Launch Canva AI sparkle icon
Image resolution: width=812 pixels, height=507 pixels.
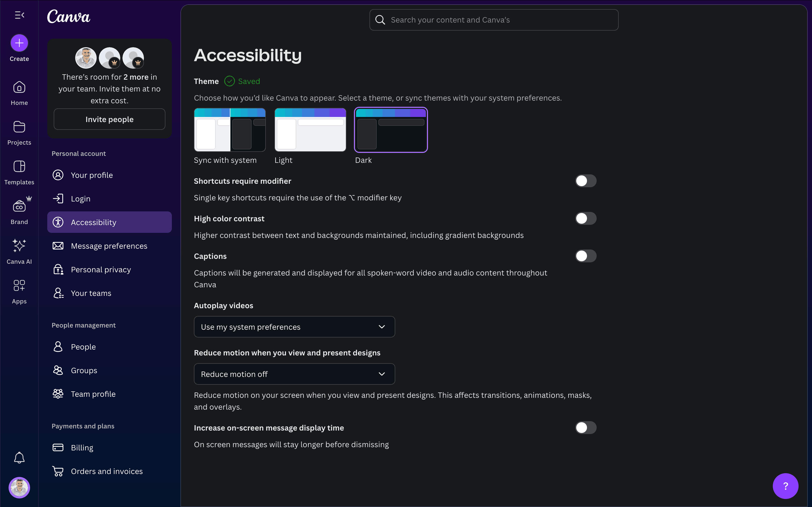(19, 246)
